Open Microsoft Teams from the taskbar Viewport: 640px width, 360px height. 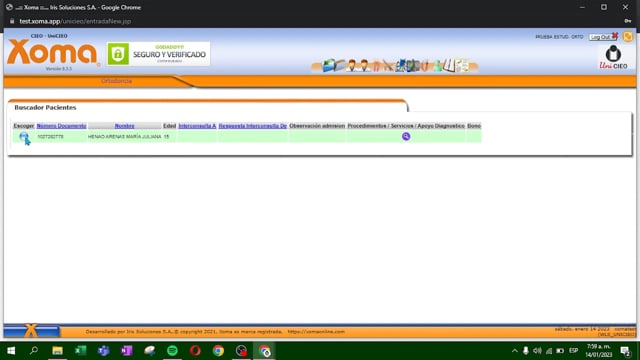coord(103,351)
